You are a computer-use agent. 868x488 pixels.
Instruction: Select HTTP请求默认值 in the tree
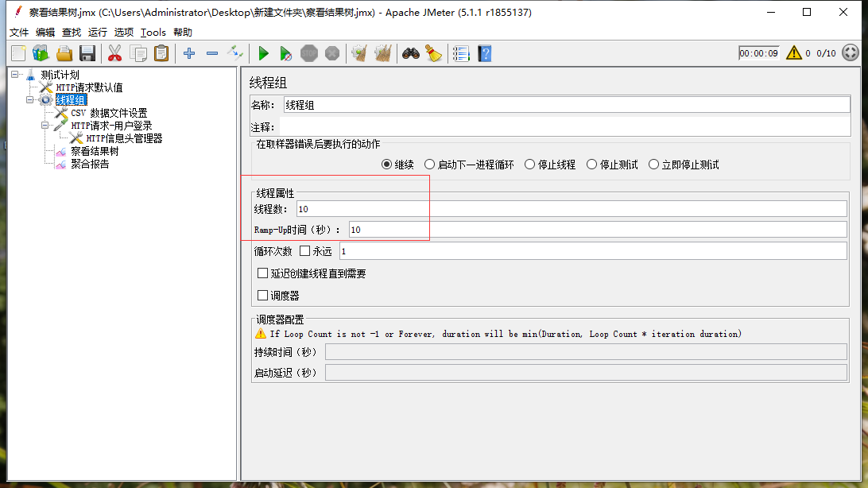point(89,87)
